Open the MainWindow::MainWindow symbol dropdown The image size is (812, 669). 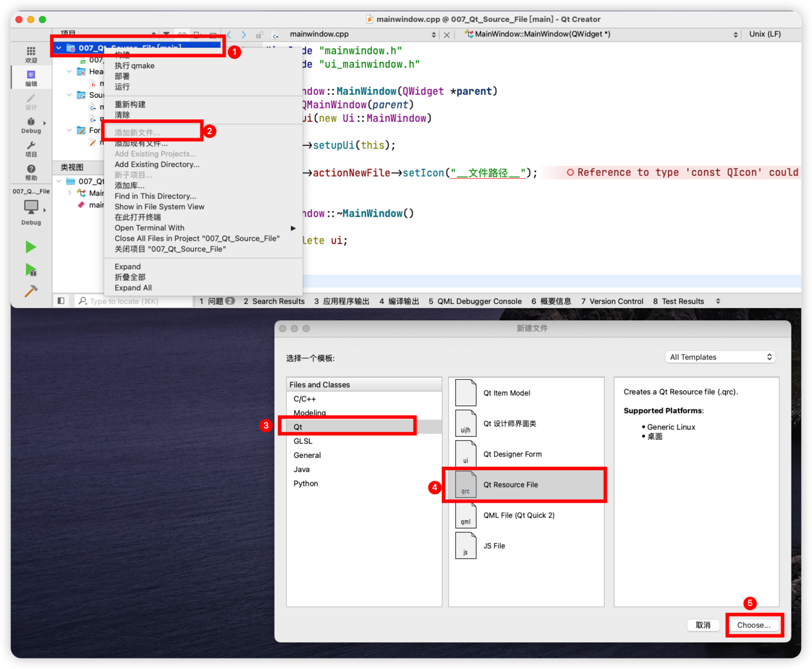pyautogui.click(x=736, y=35)
